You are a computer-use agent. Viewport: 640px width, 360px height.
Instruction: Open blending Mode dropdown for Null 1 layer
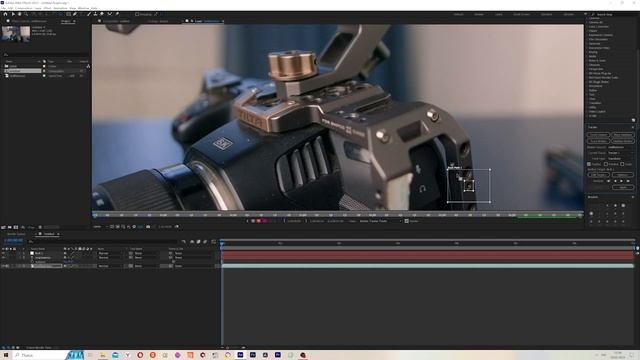pyautogui.click(x=109, y=253)
